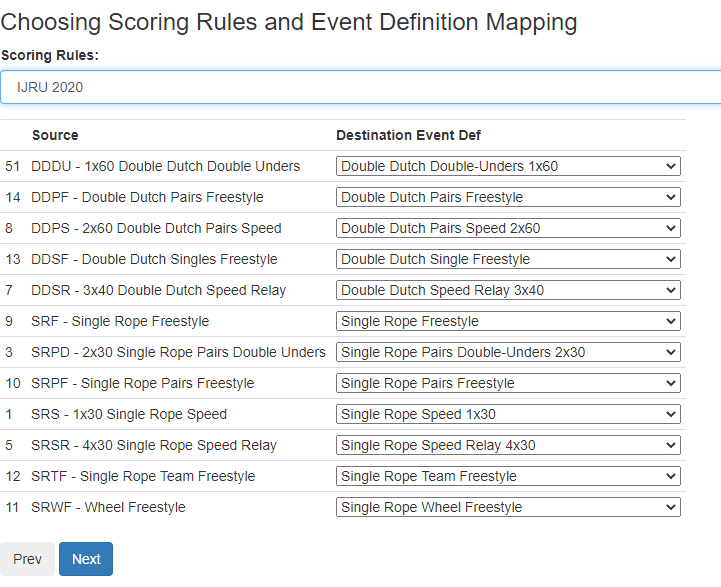Expand Single Rope Speed Relay 4x30 dropdown

tap(508, 445)
